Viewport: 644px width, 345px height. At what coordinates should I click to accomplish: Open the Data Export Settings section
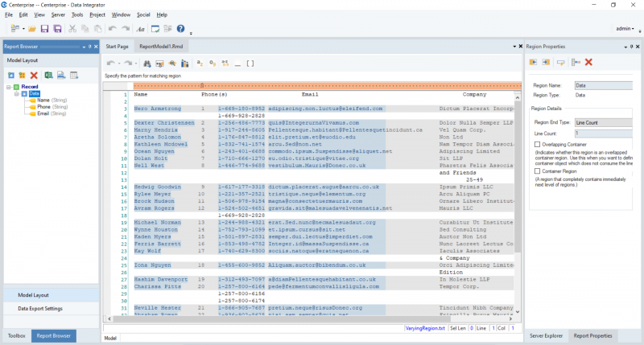point(40,308)
